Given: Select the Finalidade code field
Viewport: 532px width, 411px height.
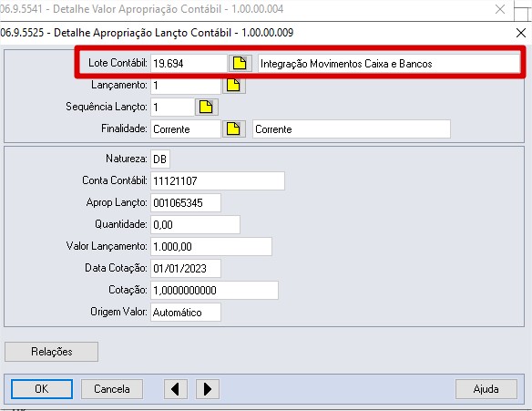Looking at the screenshot, I should 186,129.
